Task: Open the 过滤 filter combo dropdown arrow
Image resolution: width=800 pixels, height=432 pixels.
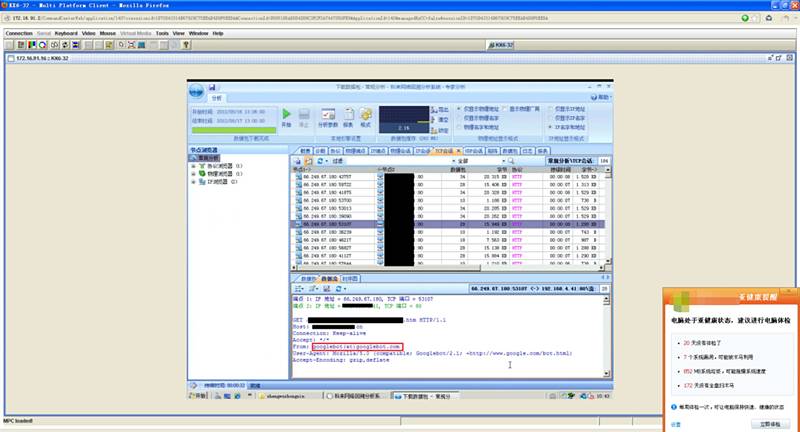Action: pyautogui.click(x=453, y=161)
